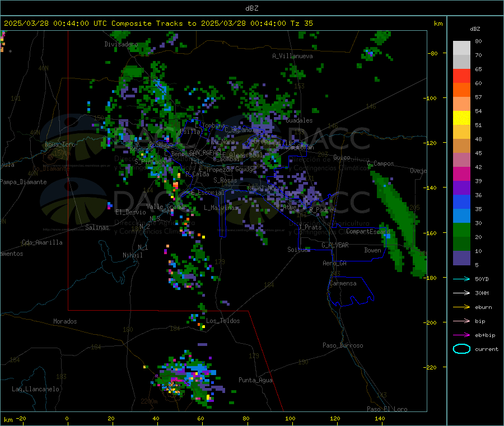
Task: Click the Carmensa map label
Action: [x=343, y=283]
